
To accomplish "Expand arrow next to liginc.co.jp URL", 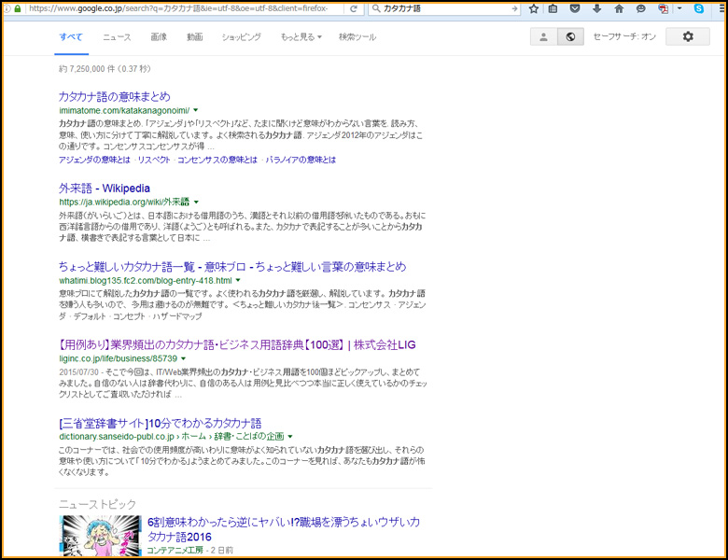I will click(183, 358).
